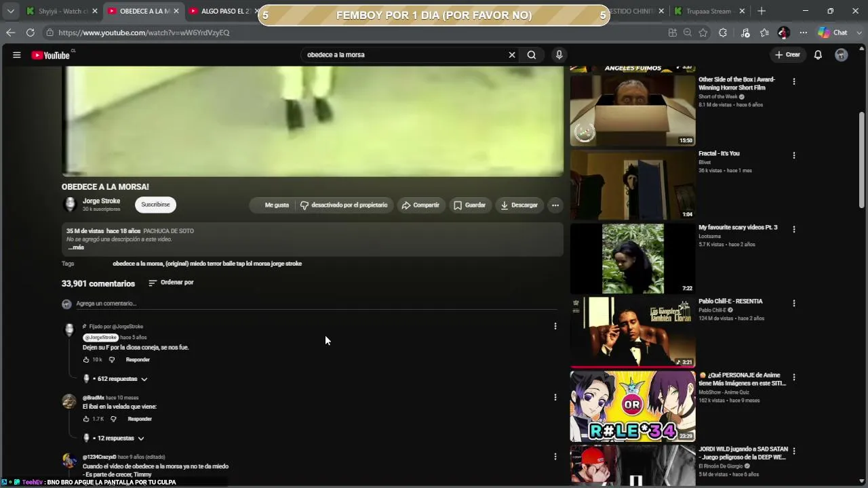Like the comment by @BradMx

[86, 419]
